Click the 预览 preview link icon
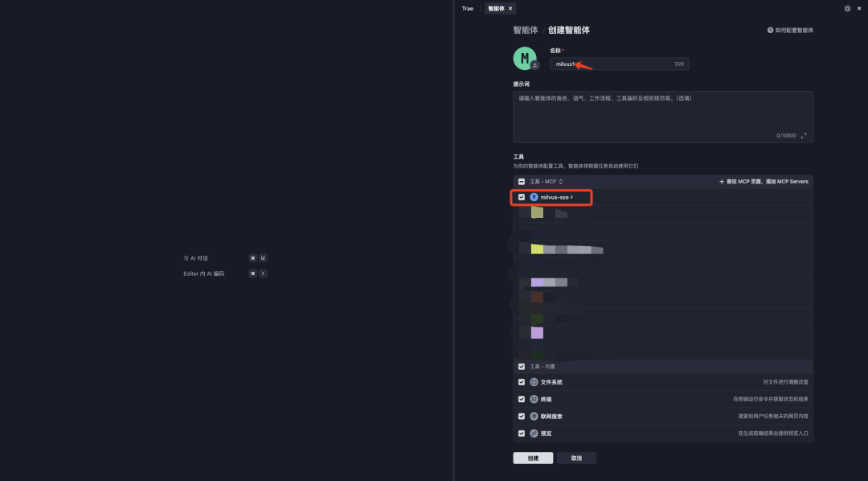868x481 pixels. tap(534, 433)
